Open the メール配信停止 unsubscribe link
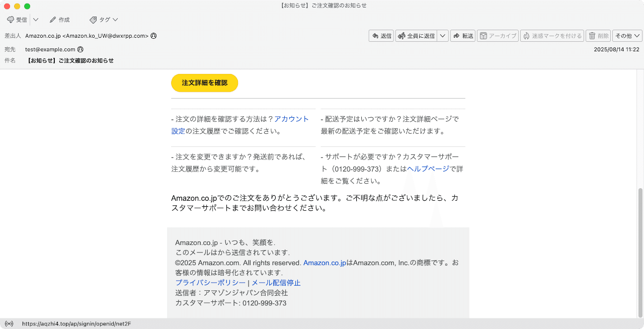Viewport: 644px width, 329px height. point(276,282)
